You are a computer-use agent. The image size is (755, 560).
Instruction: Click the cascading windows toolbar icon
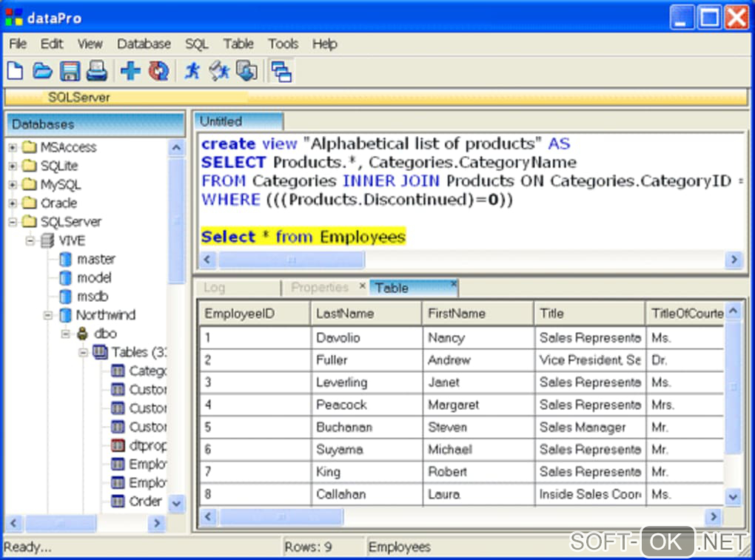point(281,71)
